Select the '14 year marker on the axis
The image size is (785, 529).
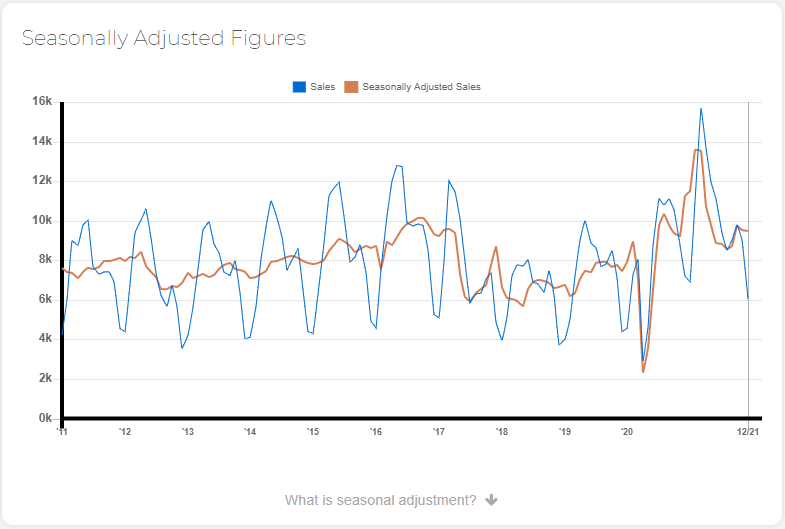click(250, 431)
